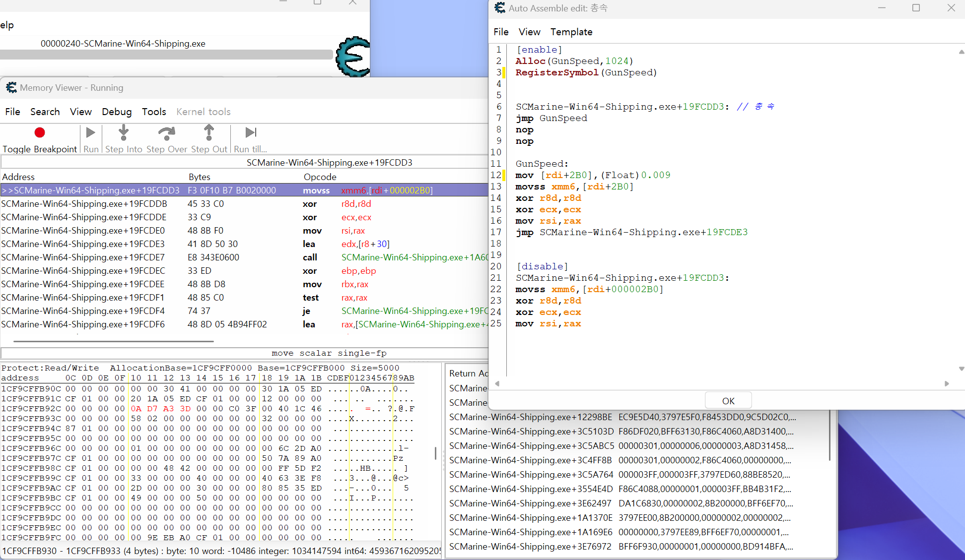The width and height of the screenshot is (965, 560).
Task: Select the 19FCDF6 lea rax row
Action: [244, 324]
